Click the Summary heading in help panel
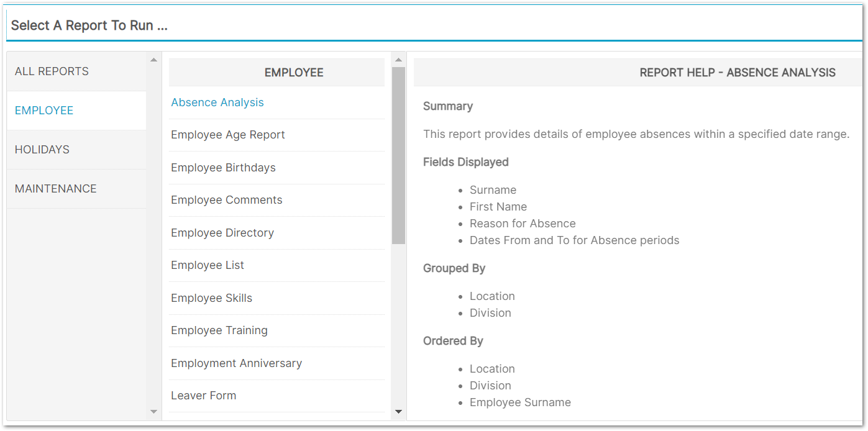Viewport: 868px width, 431px height. click(x=447, y=106)
